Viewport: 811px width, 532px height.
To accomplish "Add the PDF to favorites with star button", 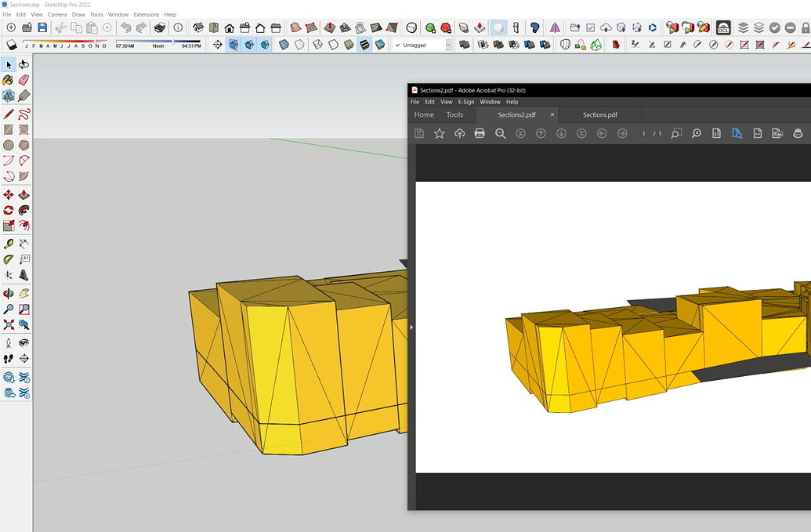I will [x=439, y=133].
